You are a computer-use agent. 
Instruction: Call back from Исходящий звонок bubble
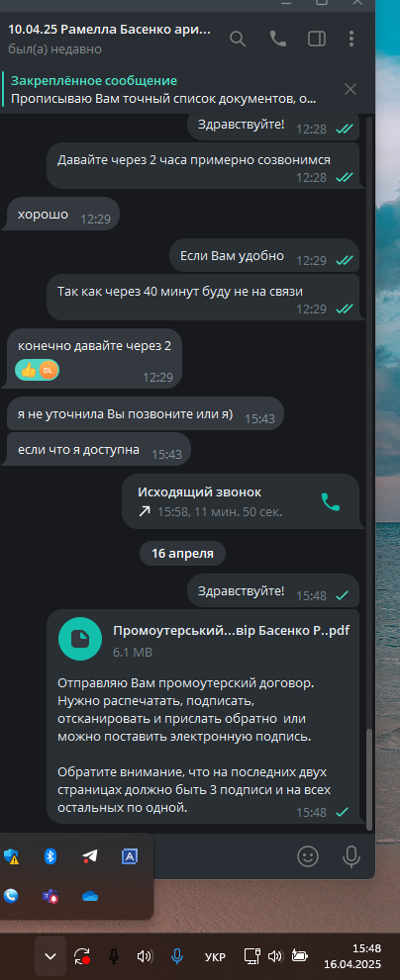tap(330, 502)
